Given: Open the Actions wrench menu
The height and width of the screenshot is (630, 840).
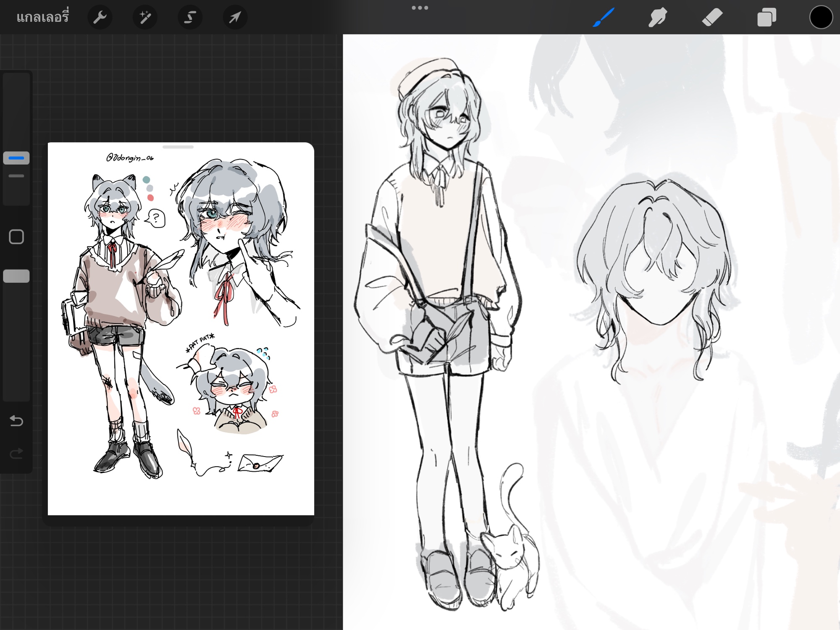Looking at the screenshot, I should [x=100, y=18].
